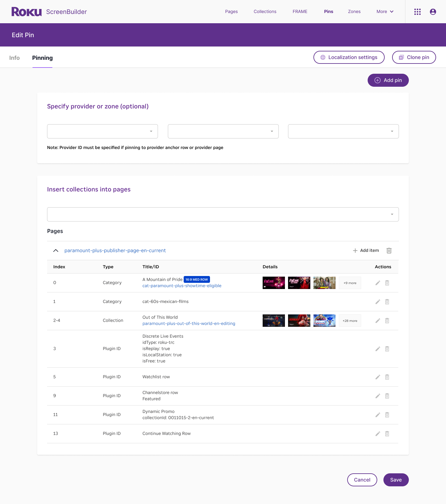
Task: Open the user account icon
Action: click(433, 12)
